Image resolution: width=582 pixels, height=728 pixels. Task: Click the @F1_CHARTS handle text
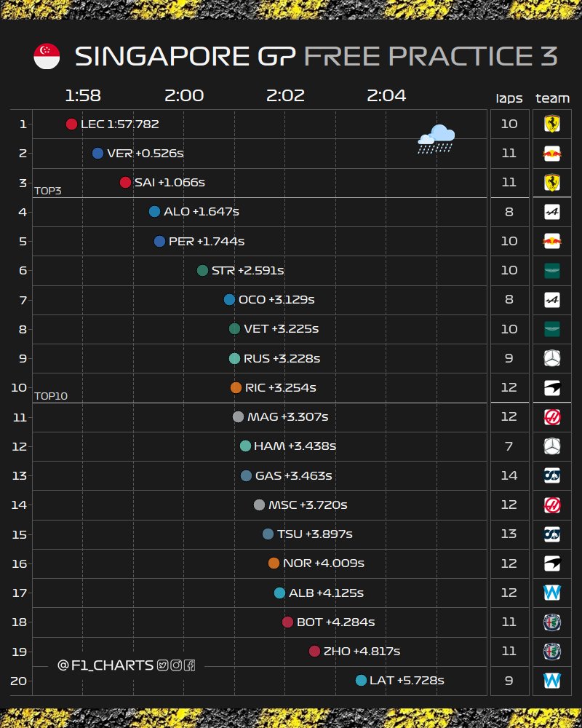click(x=105, y=665)
